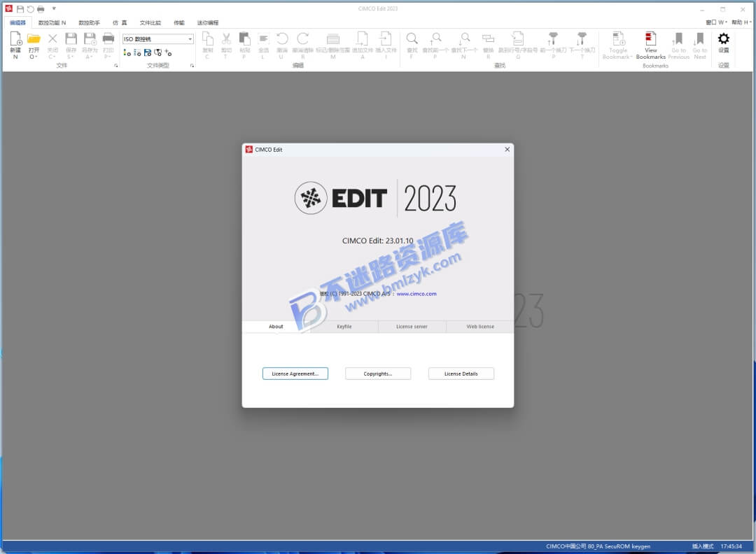Click the 插入模式 status bar entry
Image resolution: width=756 pixels, height=554 pixels.
click(703, 546)
